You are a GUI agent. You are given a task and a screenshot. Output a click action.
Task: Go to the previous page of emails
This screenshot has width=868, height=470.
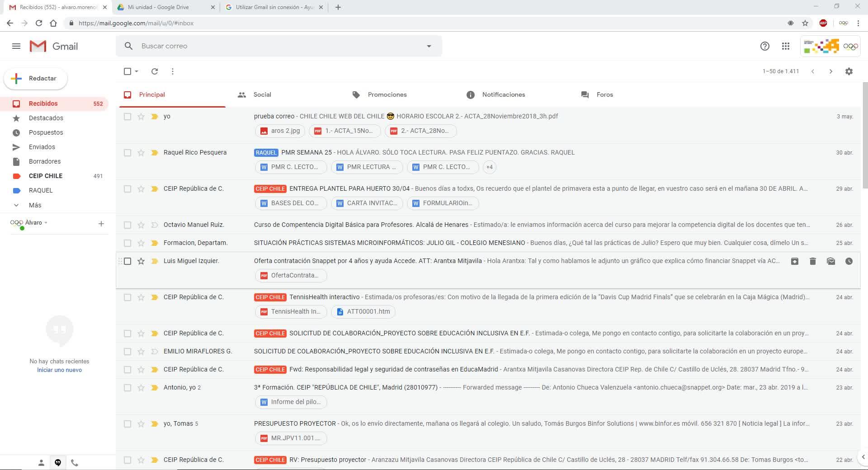pos(813,71)
